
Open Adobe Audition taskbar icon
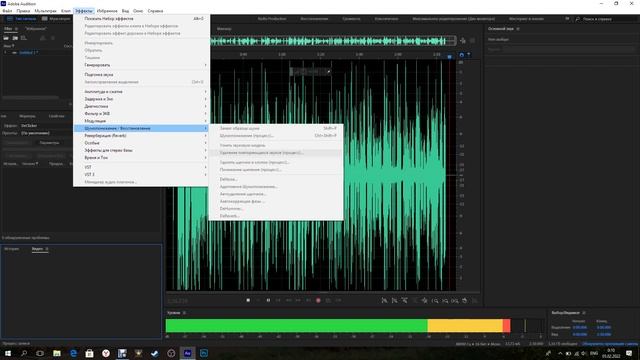(x=187, y=353)
